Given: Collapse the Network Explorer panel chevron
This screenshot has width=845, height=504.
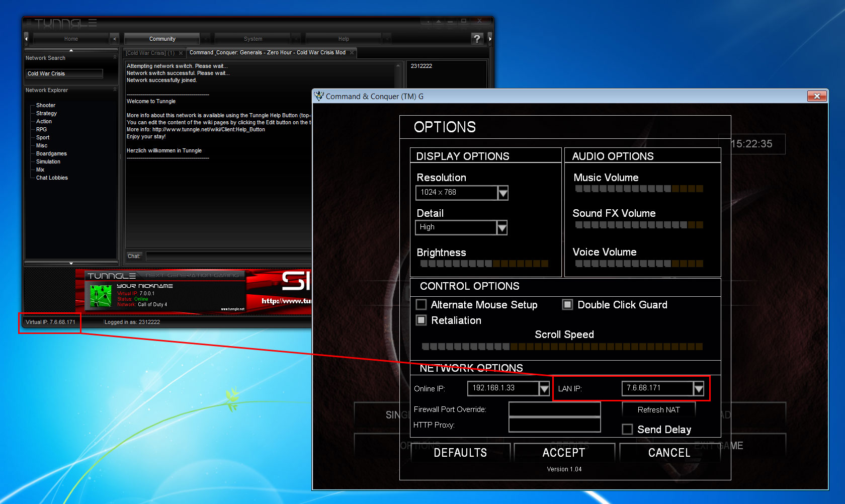Looking at the screenshot, I should (x=115, y=90).
